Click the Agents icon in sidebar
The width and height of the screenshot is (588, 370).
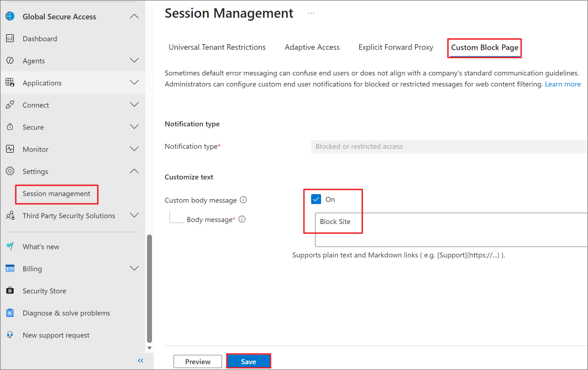(10, 60)
